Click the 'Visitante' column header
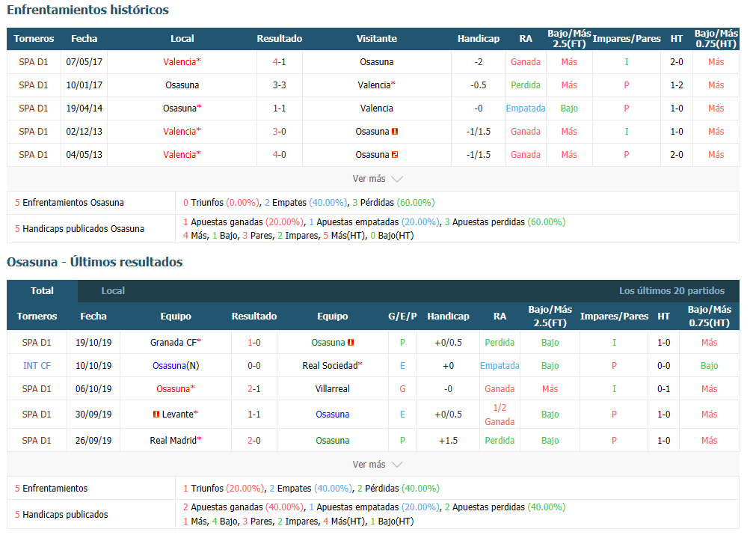This screenshot has height=535, width=756. [377, 39]
